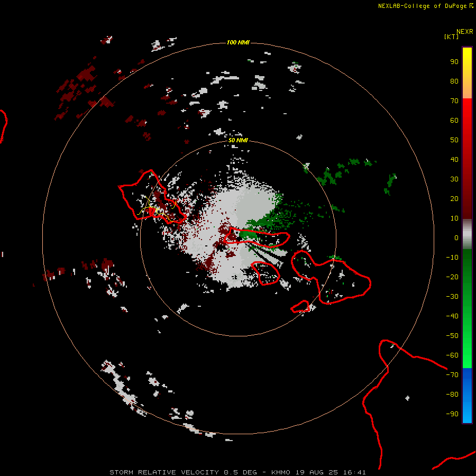Image resolution: width=476 pixels, height=476 pixels.
Task: Click the 19 AUG 25 date in the caption
Action: [317, 472]
